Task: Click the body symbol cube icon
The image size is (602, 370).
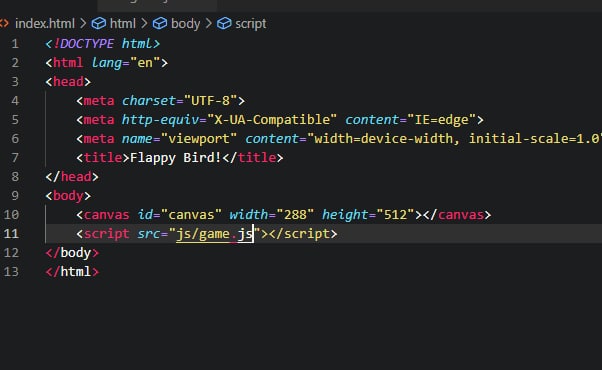Action: (x=160, y=24)
